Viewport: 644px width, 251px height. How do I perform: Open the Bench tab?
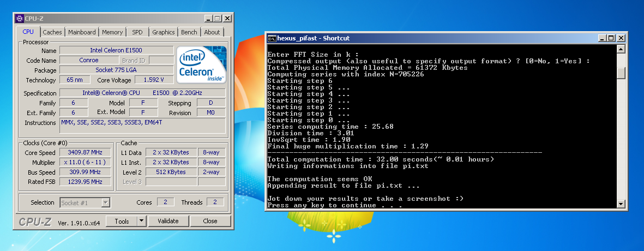coord(189,32)
